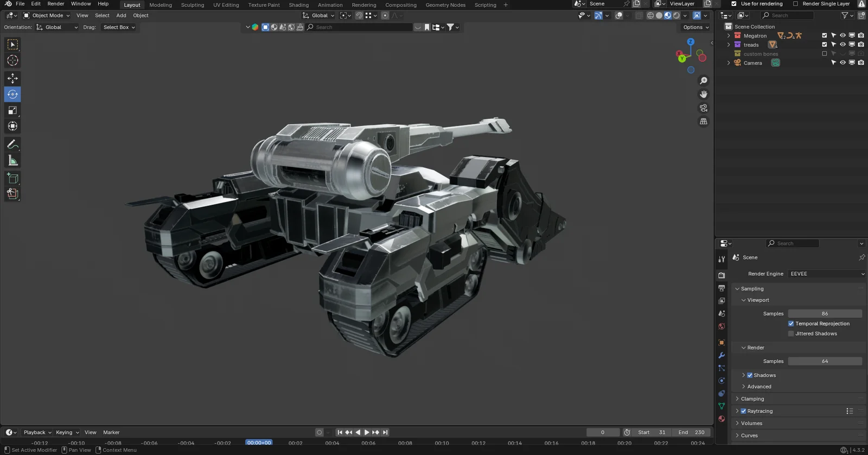Open the Material properties tab

[x=722, y=419]
